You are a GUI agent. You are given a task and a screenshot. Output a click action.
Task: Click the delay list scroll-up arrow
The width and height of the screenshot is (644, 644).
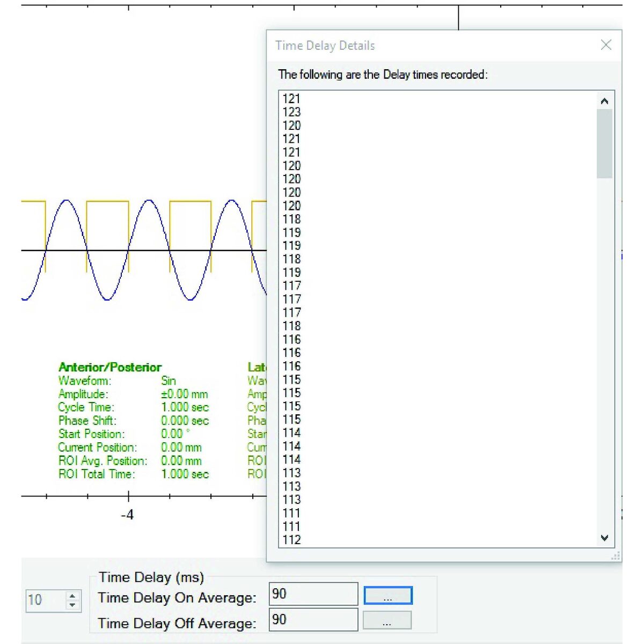(604, 101)
